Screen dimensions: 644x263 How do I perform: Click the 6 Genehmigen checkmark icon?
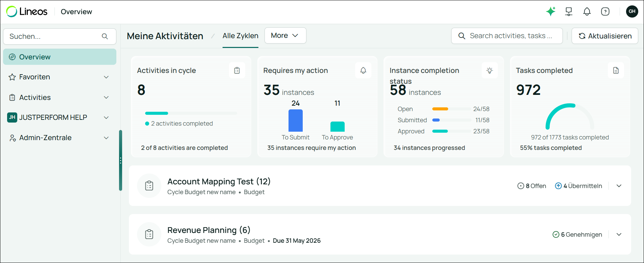(x=556, y=234)
